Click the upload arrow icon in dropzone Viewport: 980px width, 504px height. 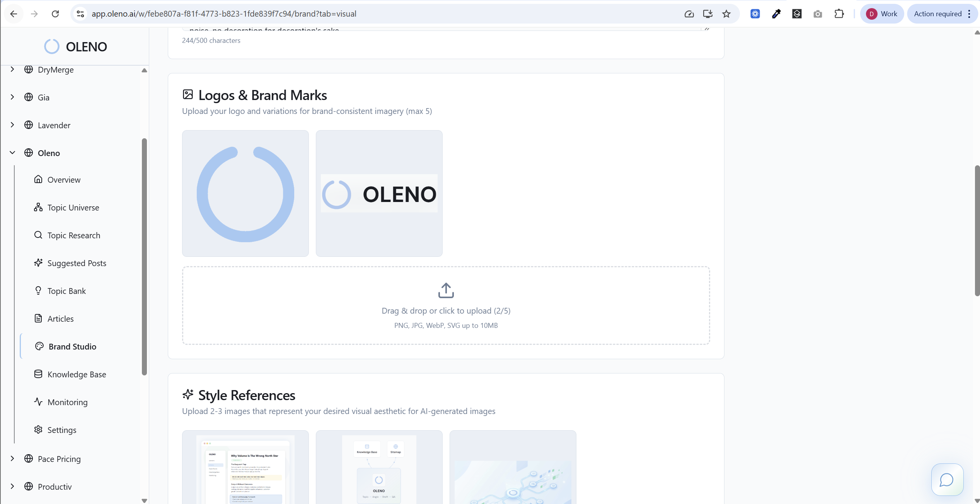(x=446, y=290)
